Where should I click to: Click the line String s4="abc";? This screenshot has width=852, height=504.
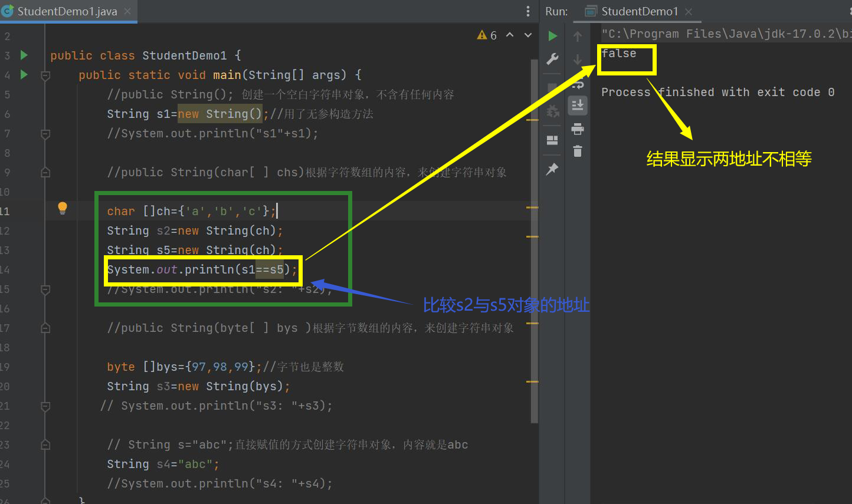[163, 464]
